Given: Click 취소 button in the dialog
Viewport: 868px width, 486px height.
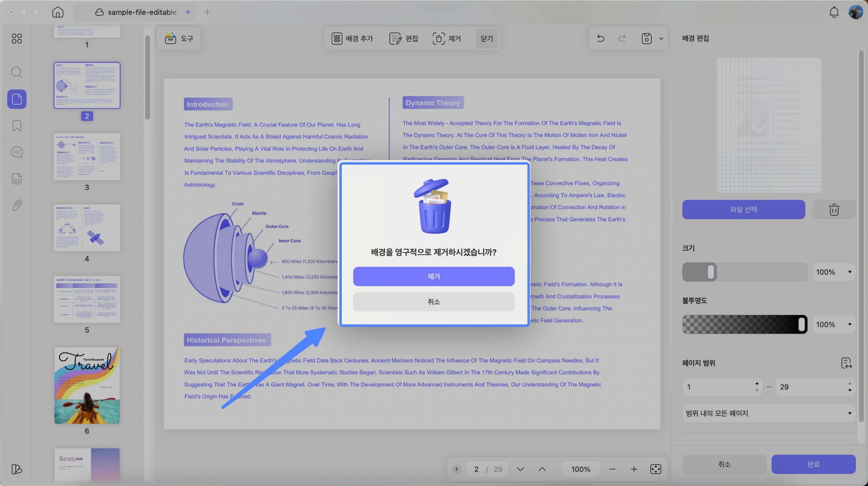Looking at the screenshot, I should [x=434, y=302].
